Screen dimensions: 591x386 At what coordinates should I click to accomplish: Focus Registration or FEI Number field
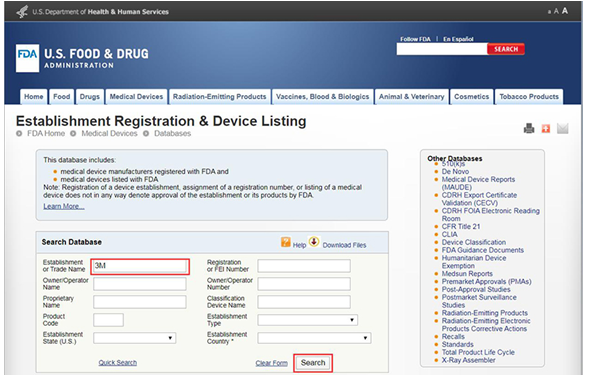click(x=304, y=266)
